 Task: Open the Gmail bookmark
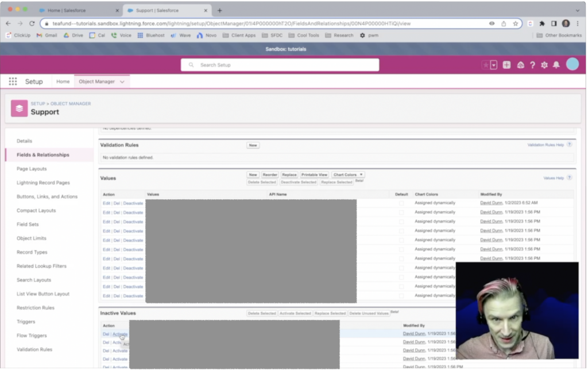pos(47,35)
